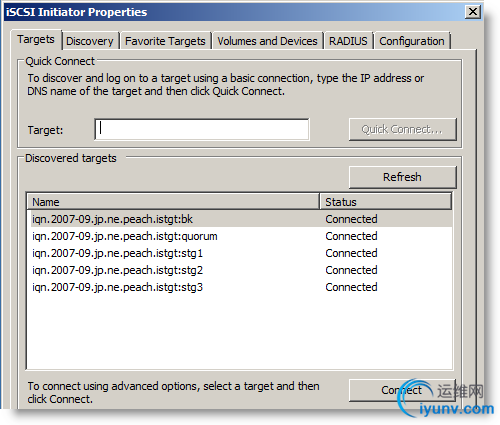This screenshot has height=425, width=500.
Task: Click Connected status of the stg2 target
Action: pyautogui.click(x=351, y=270)
